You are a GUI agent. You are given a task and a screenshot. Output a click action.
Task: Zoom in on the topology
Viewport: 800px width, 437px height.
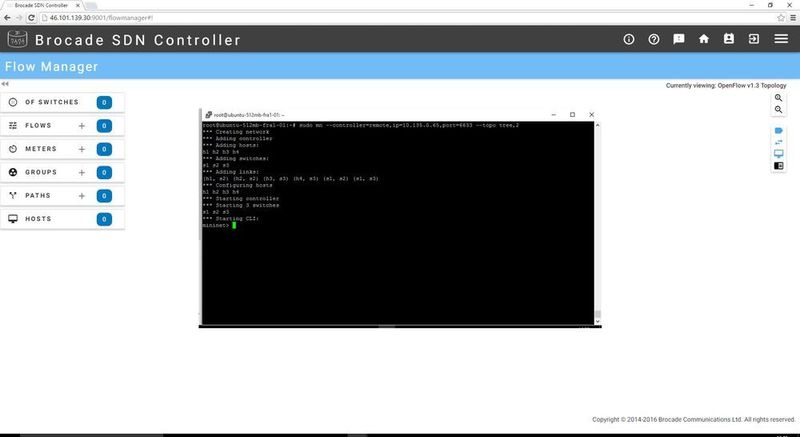(x=778, y=97)
